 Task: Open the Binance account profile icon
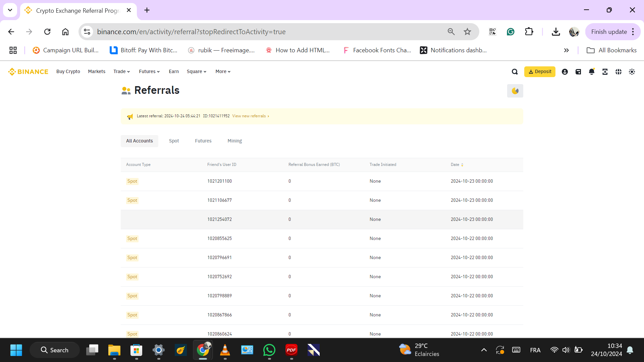pyautogui.click(x=565, y=72)
